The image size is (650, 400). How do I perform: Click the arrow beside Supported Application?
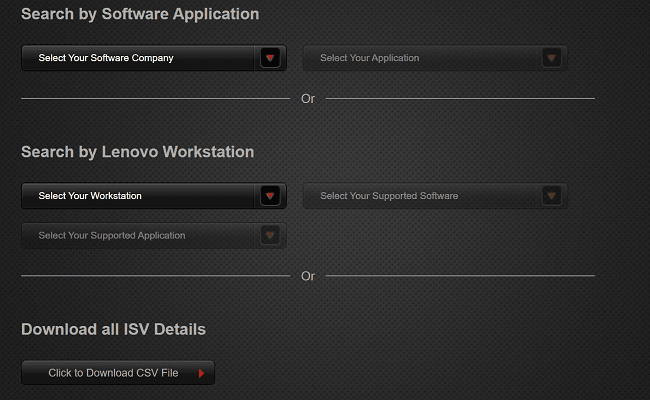click(x=270, y=235)
